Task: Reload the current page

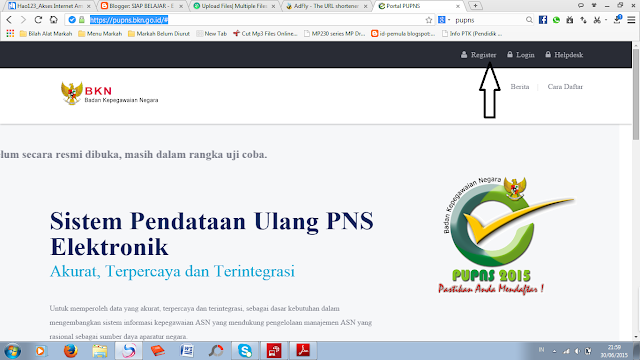Action: 38,20
